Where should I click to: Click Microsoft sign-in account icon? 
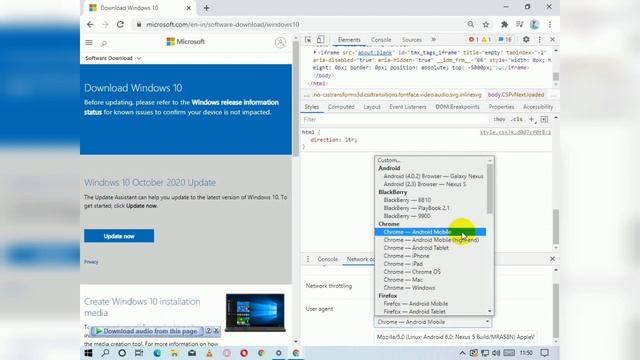tap(280, 42)
